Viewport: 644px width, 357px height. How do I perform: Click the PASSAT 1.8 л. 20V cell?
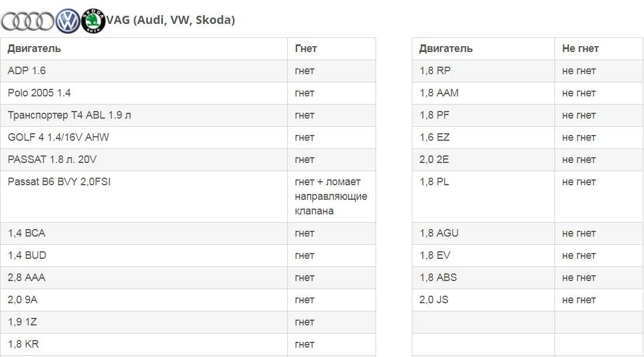click(144, 160)
